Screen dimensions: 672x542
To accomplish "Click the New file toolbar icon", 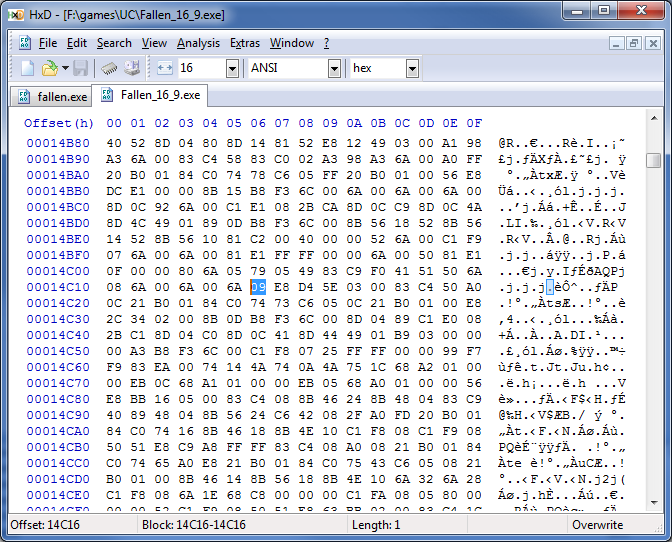I will pyautogui.click(x=27, y=68).
